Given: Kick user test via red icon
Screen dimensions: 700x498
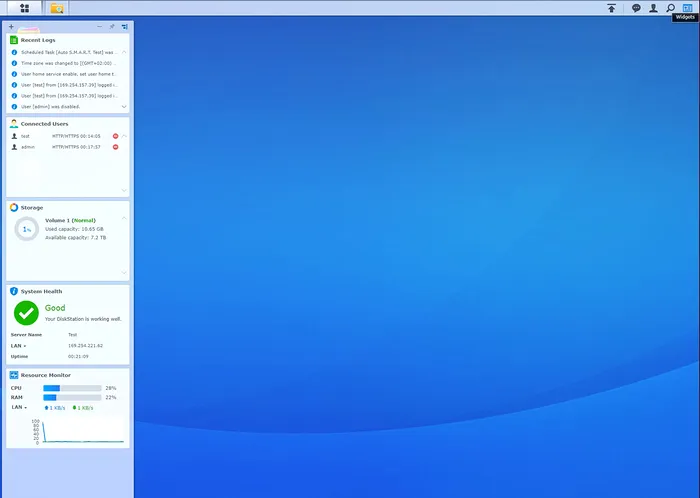Looking at the screenshot, I should coord(116,136).
